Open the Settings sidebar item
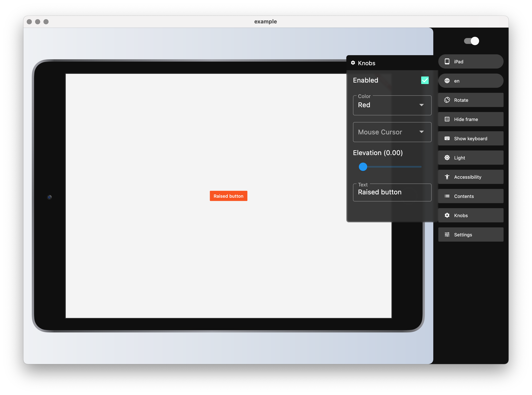 click(x=470, y=234)
